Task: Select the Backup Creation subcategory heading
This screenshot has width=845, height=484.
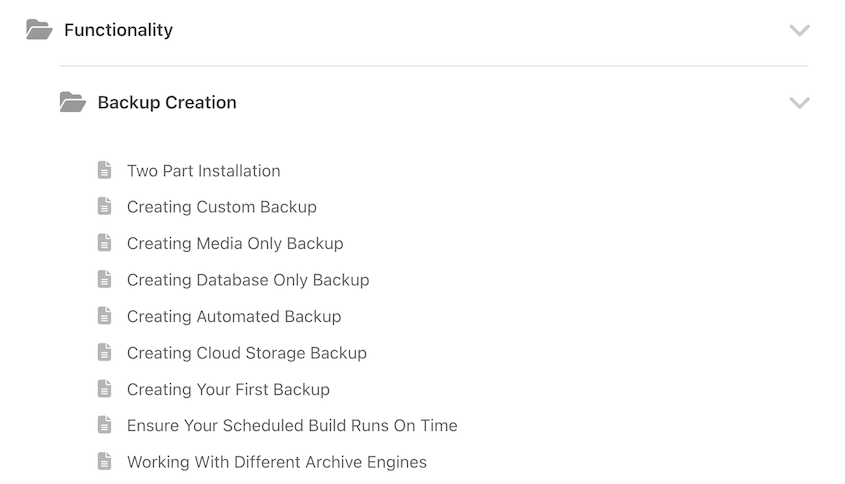Action: pos(167,102)
